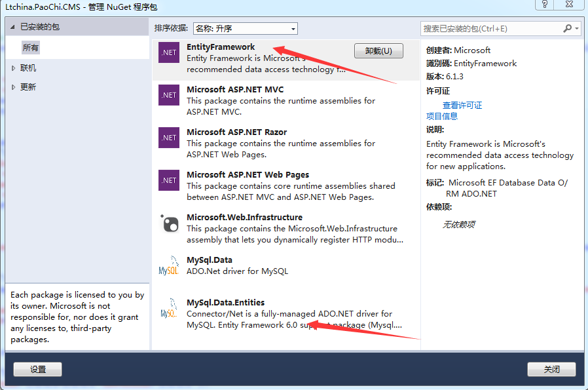Click the Microsoft ASP.NET MVC .NET icon
Viewport: 588px width, 390px height.
[169, 95]
